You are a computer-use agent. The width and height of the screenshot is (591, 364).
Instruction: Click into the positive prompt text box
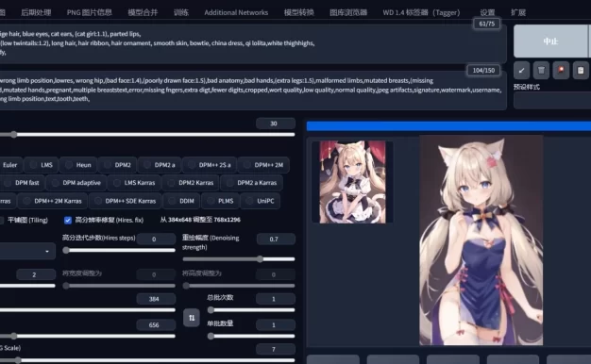click(x=252, y=44)
